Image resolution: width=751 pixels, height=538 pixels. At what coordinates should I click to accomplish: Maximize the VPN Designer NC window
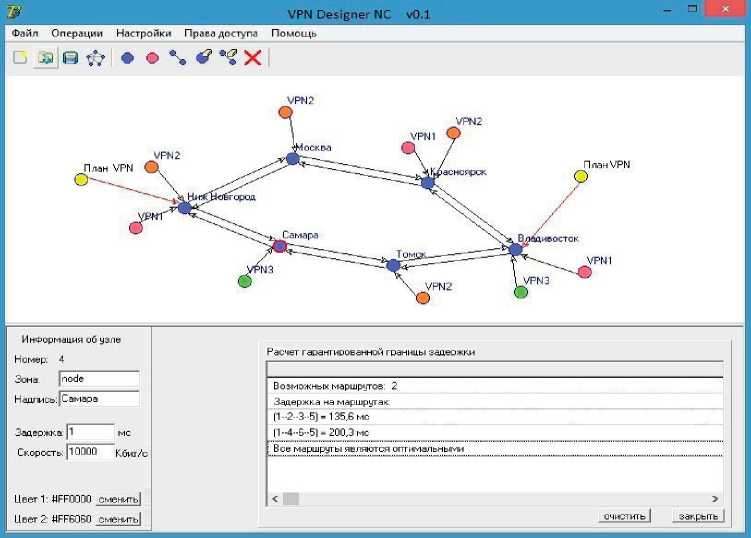692,9
